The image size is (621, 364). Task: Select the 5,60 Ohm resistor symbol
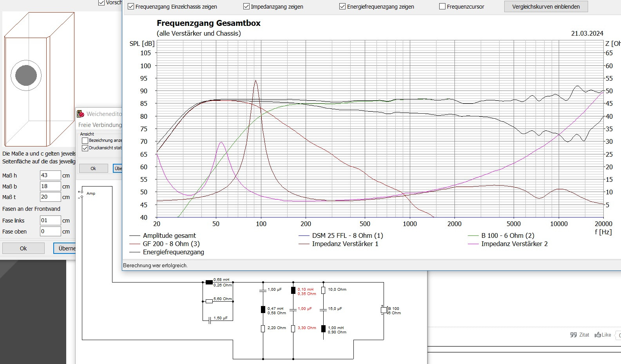[x=209, y=301]
